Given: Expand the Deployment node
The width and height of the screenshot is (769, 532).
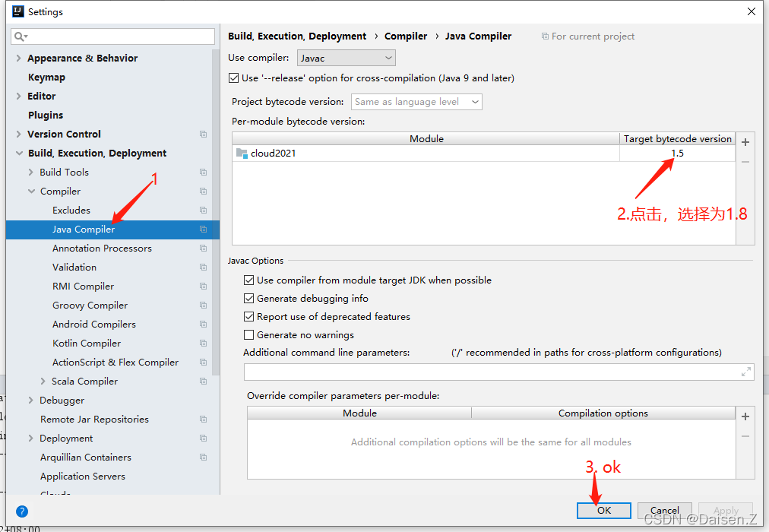Looking at the screenshot, I should (31, 438).
